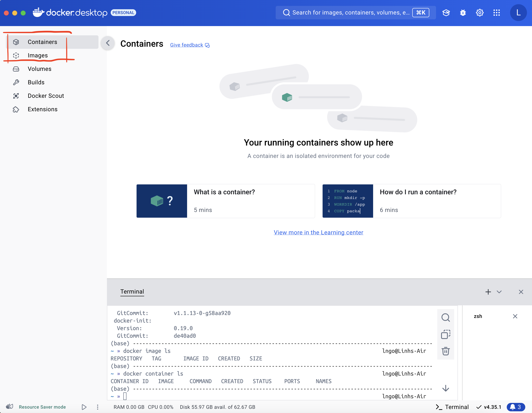Click View more in the Learning center
This screenshot has height=413, width=532.
click(x=318, y=232)
